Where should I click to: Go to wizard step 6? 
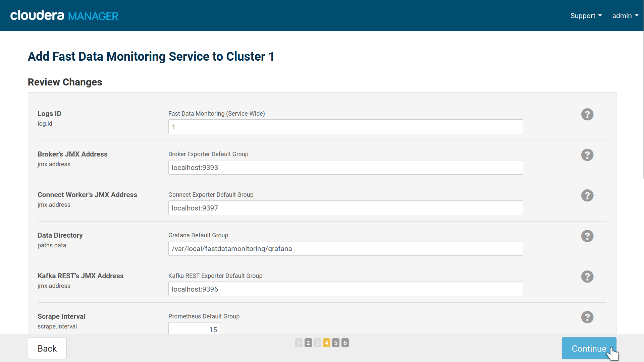point(345,343)
